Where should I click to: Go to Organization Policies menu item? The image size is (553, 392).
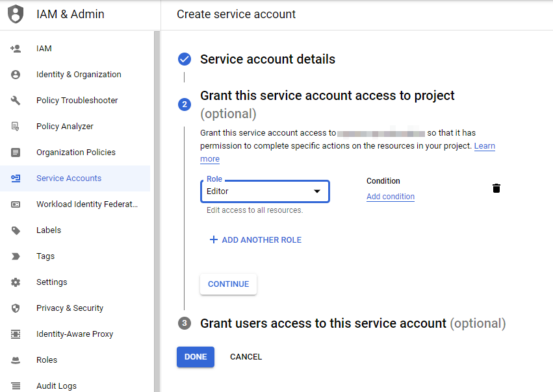pos(75,153)
